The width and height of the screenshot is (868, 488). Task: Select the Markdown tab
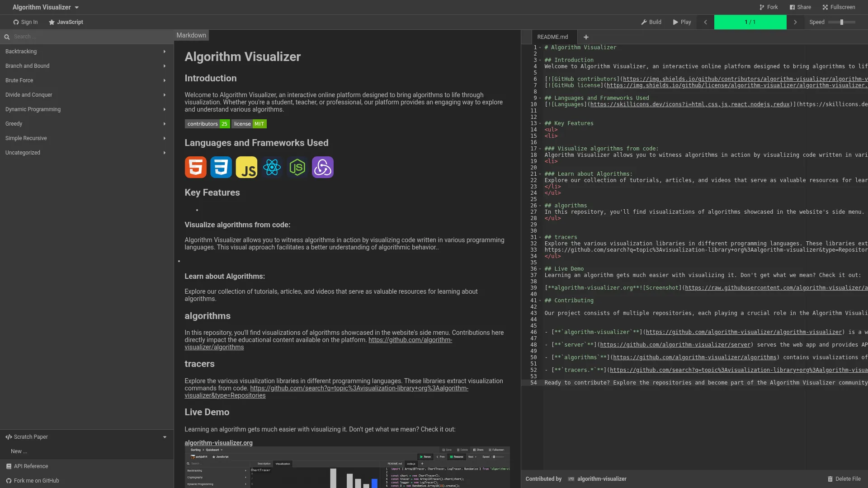(x=191, y=35)
